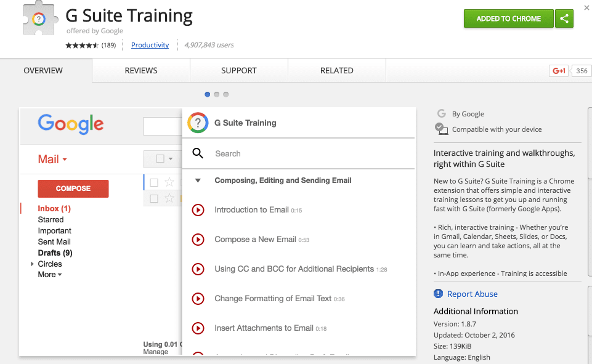The width and height of the screenshot is (592, 364).
Task: Open Inbox (1) folder
Action: (x=54, y=208)
